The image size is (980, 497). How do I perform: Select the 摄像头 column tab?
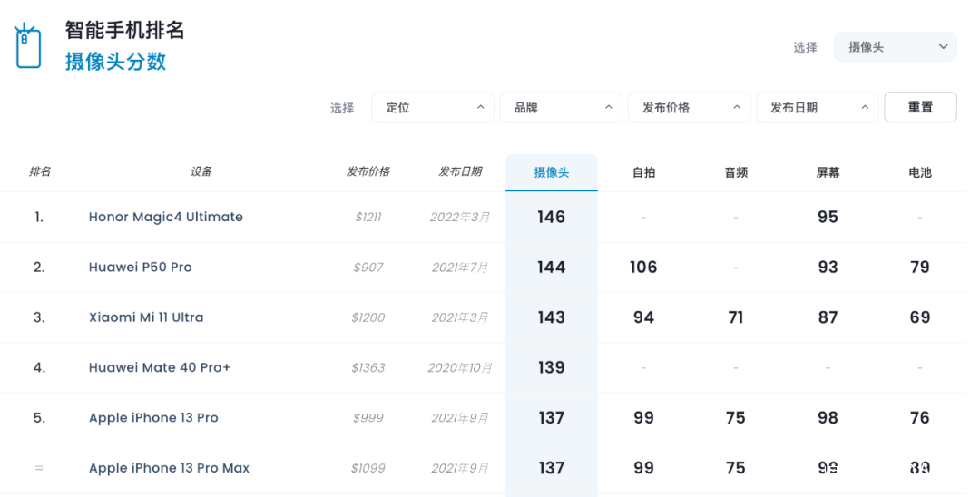552,172
